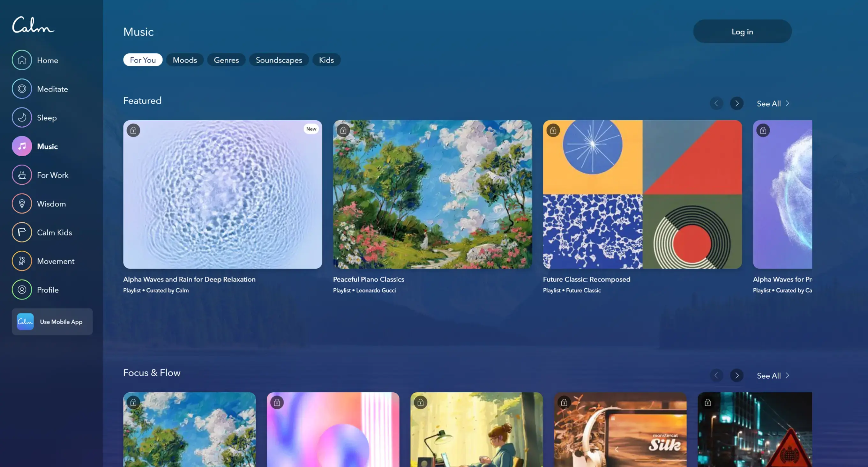This screenshot has width=868, height=467.
Task: Click the Calm logo
Action: click(x=33, y=25)
